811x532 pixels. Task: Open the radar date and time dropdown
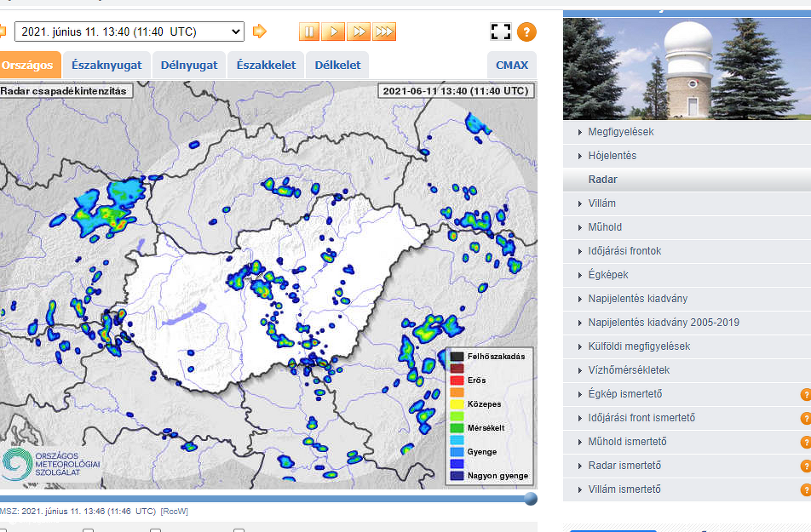129,32
